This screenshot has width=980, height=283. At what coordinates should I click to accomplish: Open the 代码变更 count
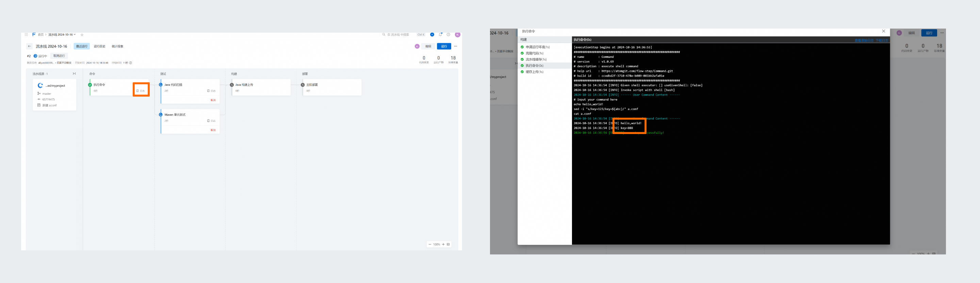[x=424, y=60]
